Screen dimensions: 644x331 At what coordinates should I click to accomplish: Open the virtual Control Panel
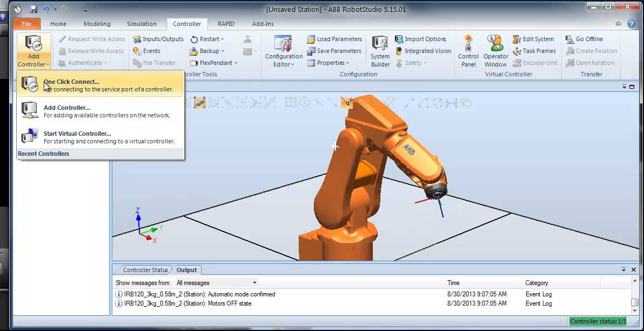click(468, 51)
